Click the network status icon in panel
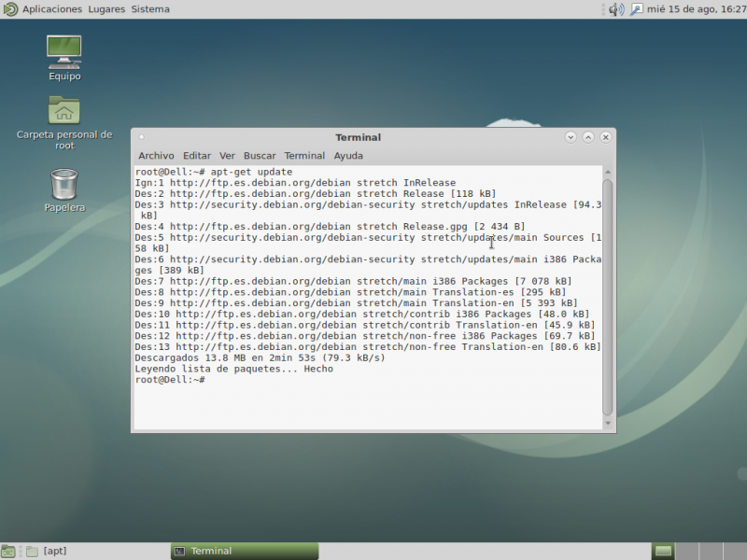Image resolution: width=747 pixels, height=560 pixels. coord(637,9)
